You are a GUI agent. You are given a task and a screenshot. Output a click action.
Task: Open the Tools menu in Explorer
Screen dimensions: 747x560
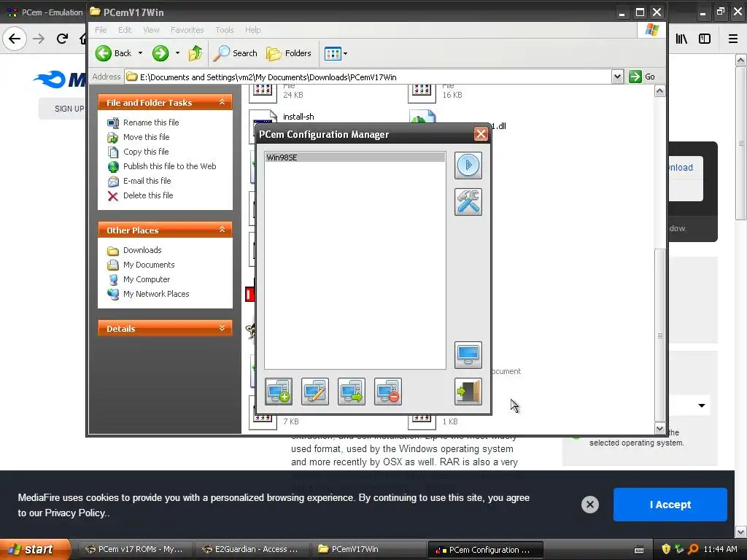coord(225,30)
